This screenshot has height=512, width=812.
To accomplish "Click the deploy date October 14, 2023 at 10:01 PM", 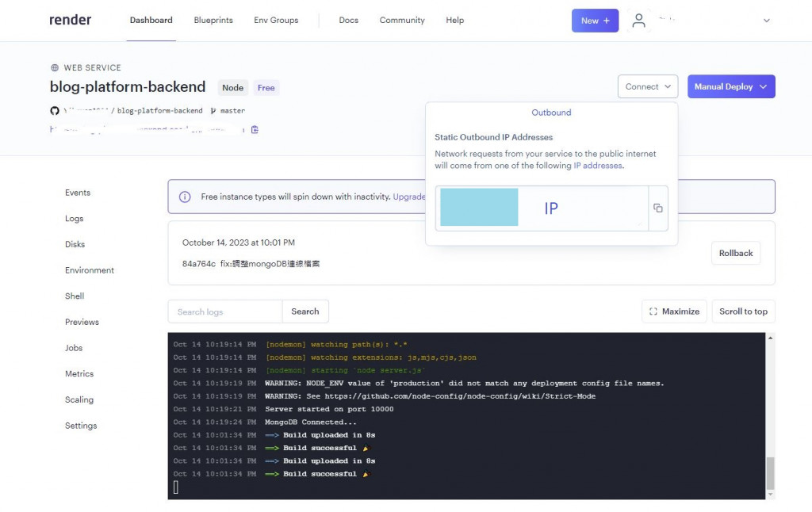I will pyautogui.click(x=239, y=243).
